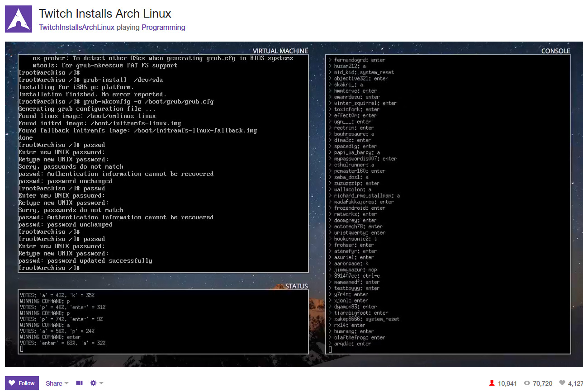The image size is (583, 392).
Task: Click 'Installation finished. No error reported.' line
Action: point(92,94)
